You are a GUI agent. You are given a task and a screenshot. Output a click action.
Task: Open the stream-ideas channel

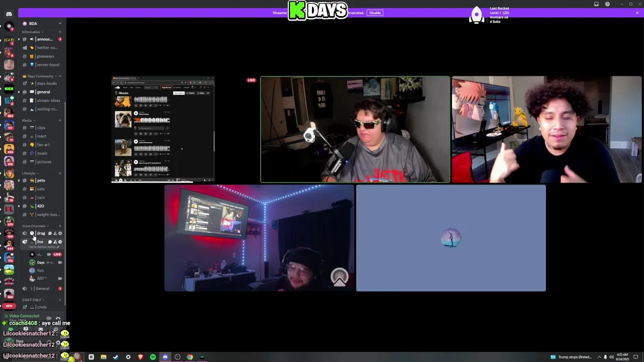(42, 101)
